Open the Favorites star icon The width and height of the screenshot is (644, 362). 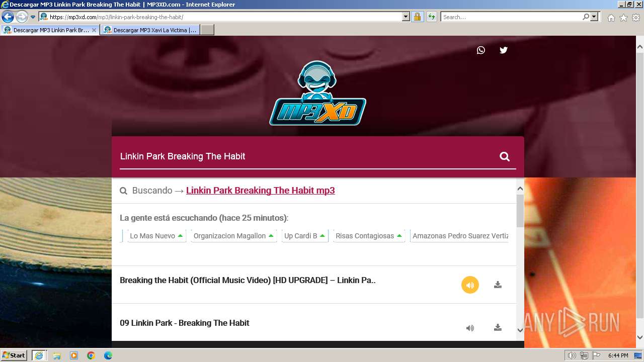pyautogui.click(x=623, y=18)
